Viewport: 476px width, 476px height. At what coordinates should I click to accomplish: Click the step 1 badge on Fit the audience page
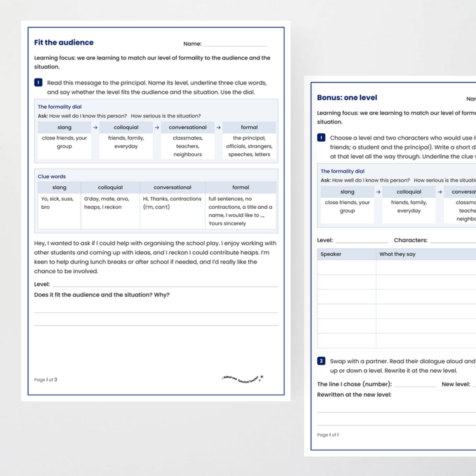point(38,83)
